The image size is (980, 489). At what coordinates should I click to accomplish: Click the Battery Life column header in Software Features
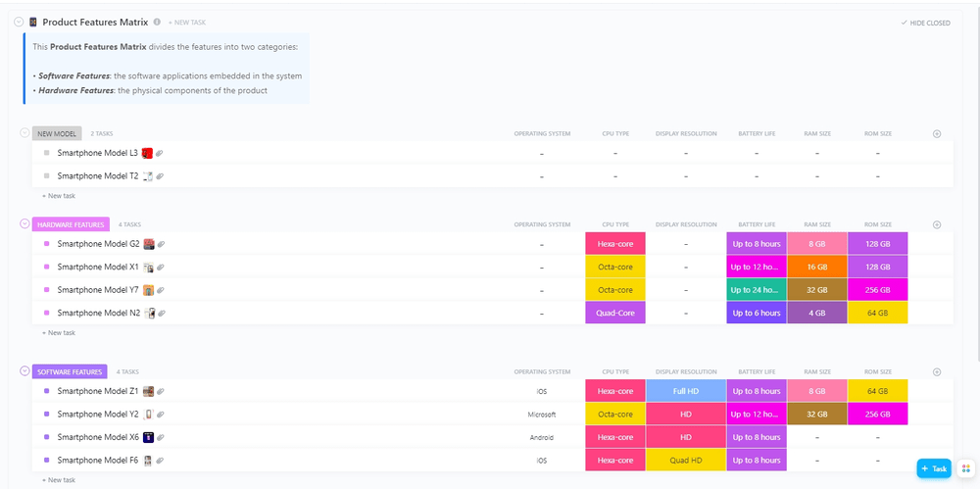click(757, 372)
